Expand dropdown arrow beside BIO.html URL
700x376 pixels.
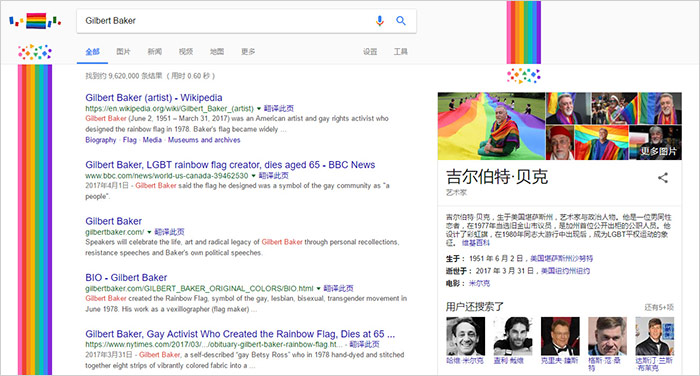coord(318,288)
